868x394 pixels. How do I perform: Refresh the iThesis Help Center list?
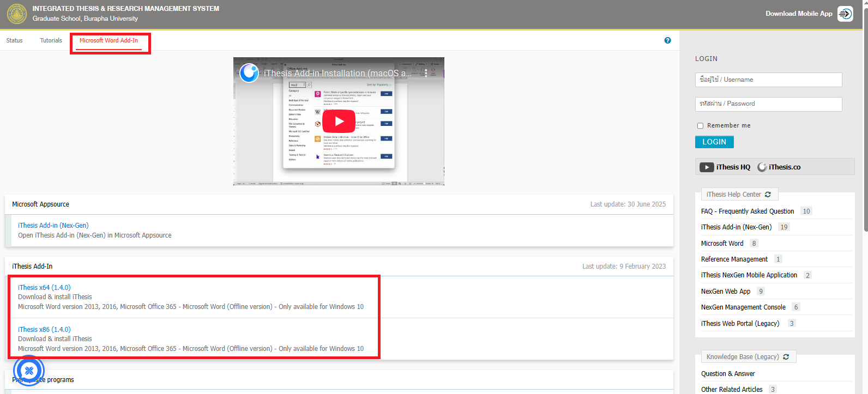(768, 195)
